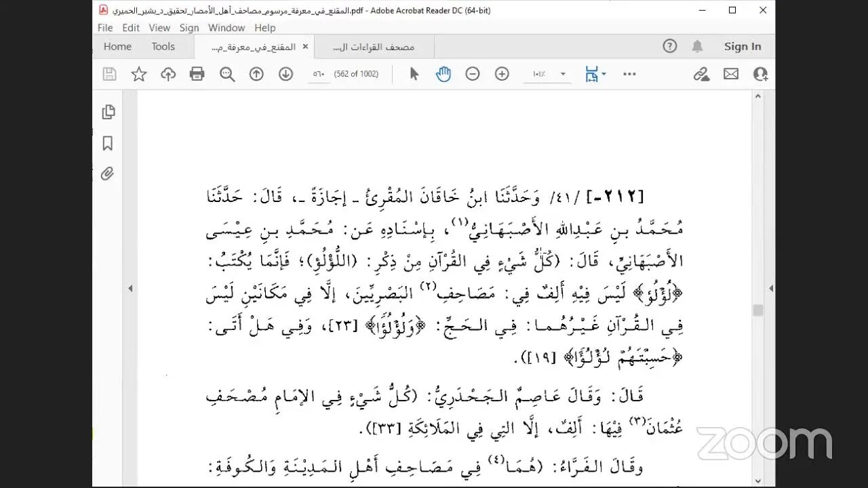Click the share with others person icon
This screenshot has width=868, height=488.
pos(760,74)
